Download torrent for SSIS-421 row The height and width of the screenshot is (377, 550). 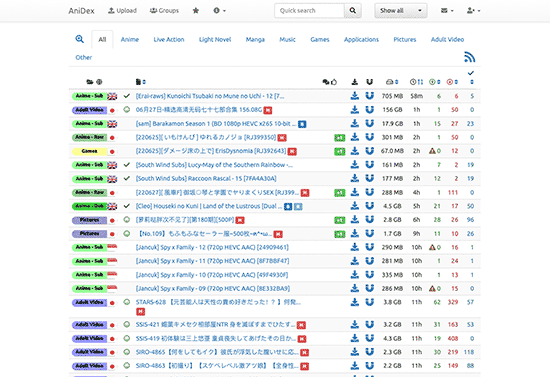click(355, 325)
